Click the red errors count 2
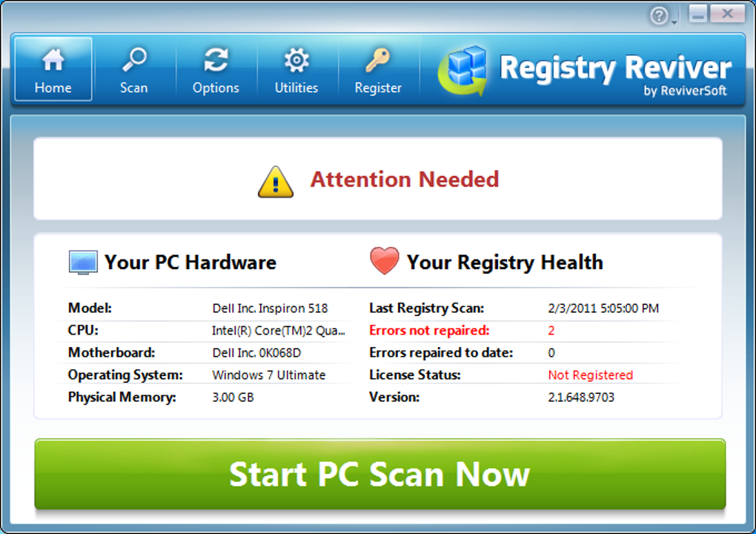This screenshot has height=534, width=756. tap(551, 331)
